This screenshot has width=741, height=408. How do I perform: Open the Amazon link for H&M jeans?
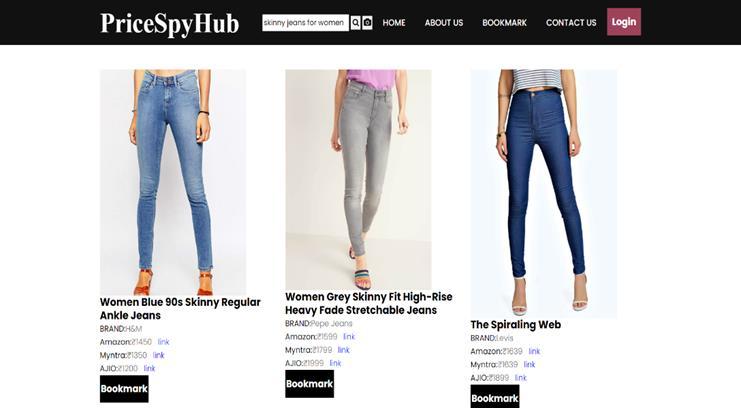(163, 342)
